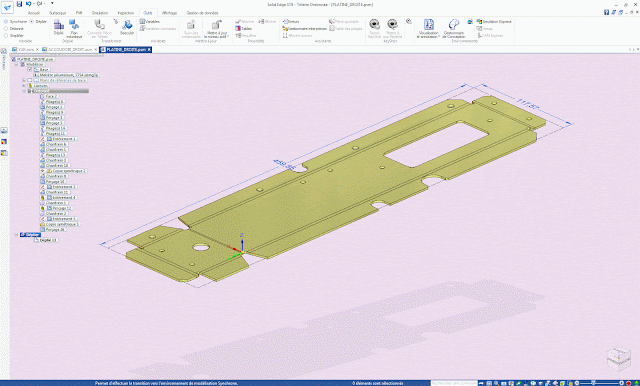Toggle the Base checkbox in the tree
Screen dimensions: 640x386
click(29, 69)
